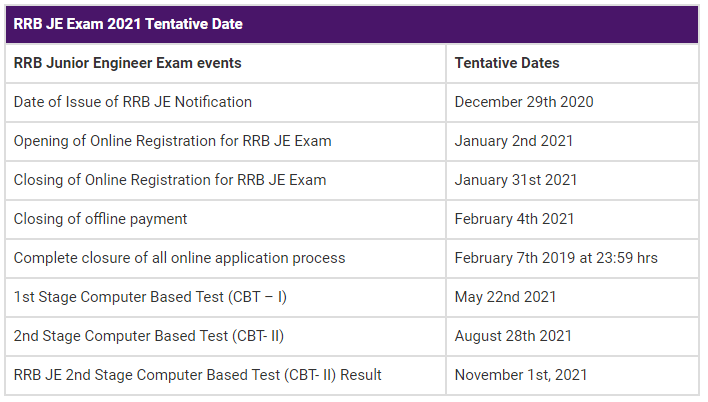Select the Tentative Dates column header
The height and width of the screenshot is (402, 708).
pos(572,63)
